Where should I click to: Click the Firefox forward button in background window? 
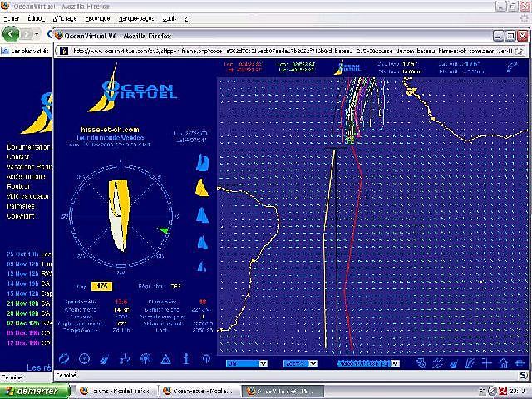click(27, 34)
